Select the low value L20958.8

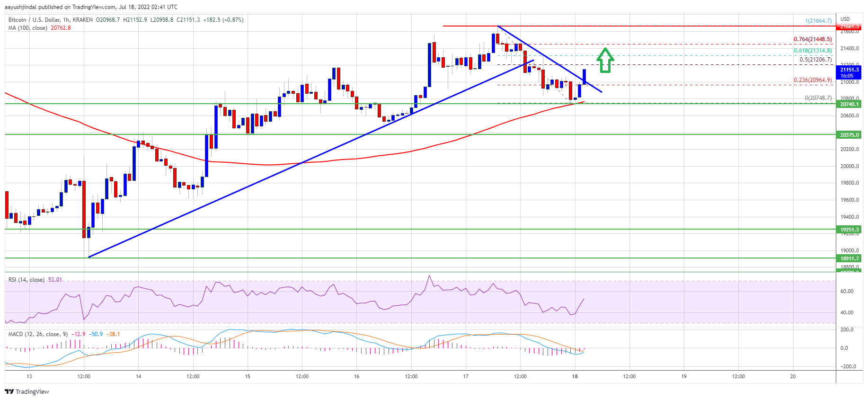(x=162, y=20)
